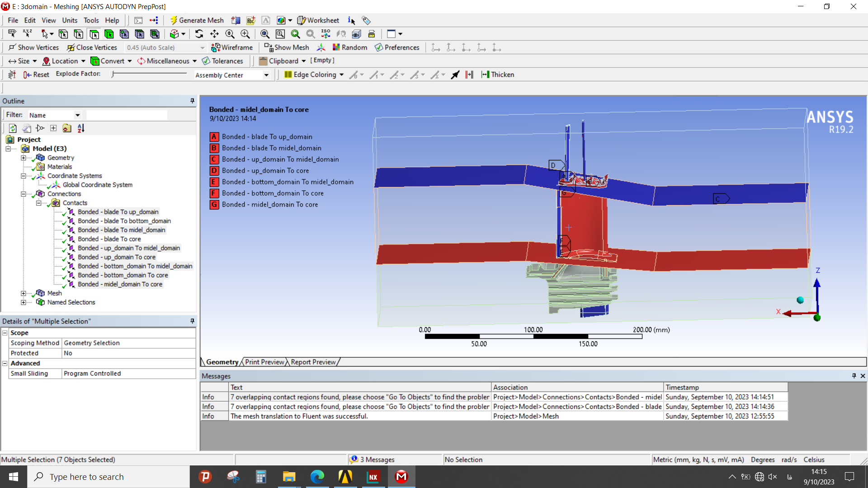This screenshot has width=868, height=488.
Task: Click the Pan view tool
Action: 214,34
